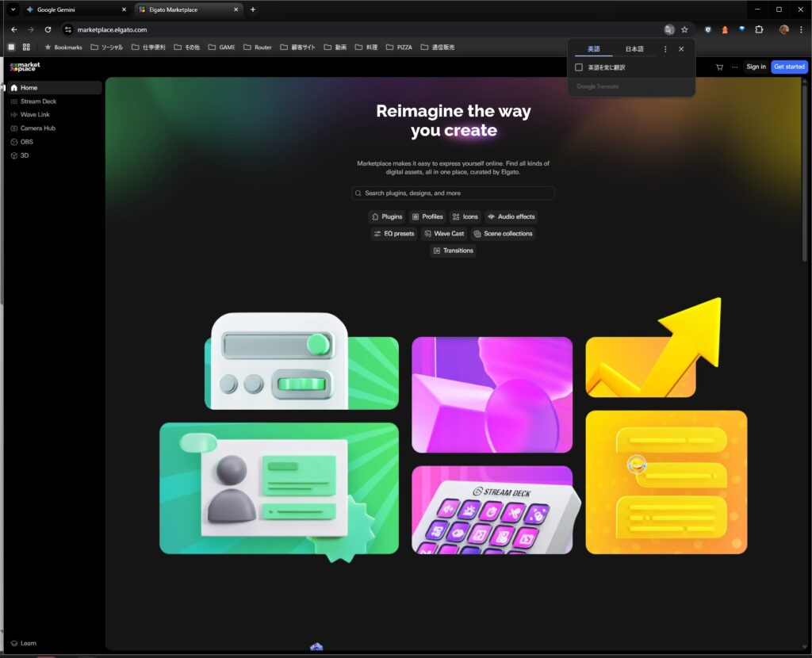This screenshot has height=658, width=812.
Task: Click the Google Translate icon in address bar
Action: point(669,29)
